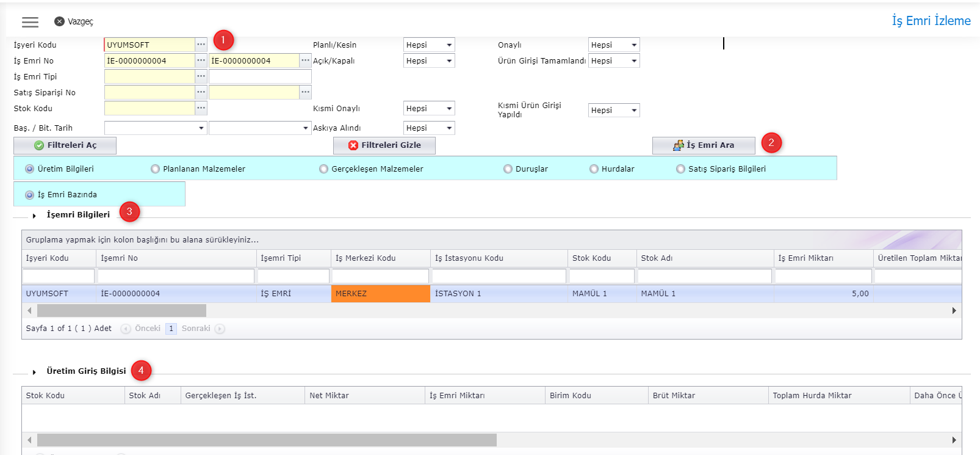Go to previous page arrow icon (Önceki)
This screenshot has height=455, width=980.
126,329
